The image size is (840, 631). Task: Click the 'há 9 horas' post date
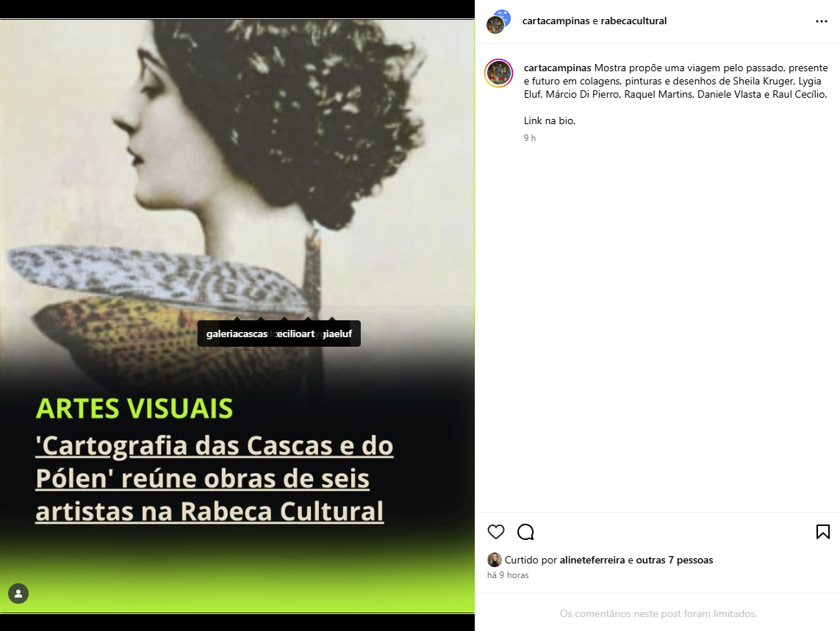[508, 575]
